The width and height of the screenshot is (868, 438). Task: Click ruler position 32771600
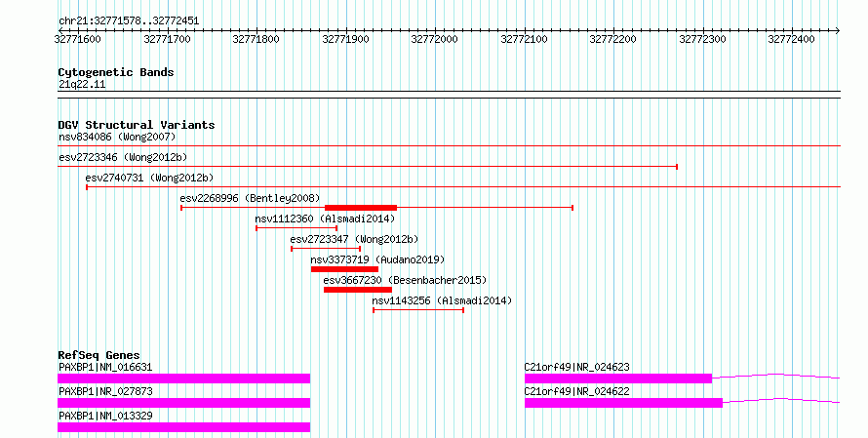click(78, 39)
